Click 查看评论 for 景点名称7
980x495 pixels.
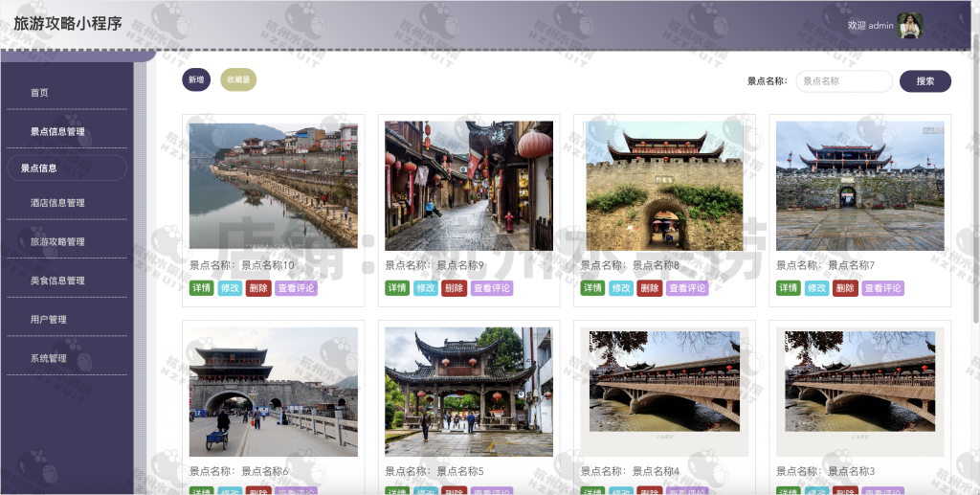[x=883, y=288]
